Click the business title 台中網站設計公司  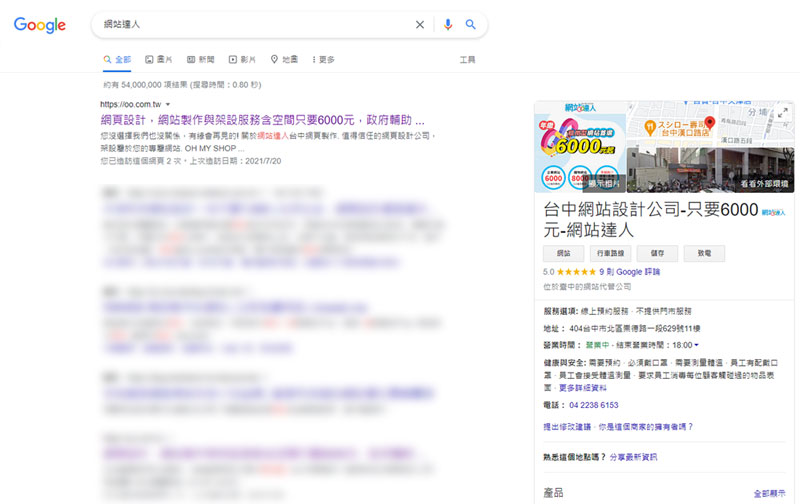(651, 219)
